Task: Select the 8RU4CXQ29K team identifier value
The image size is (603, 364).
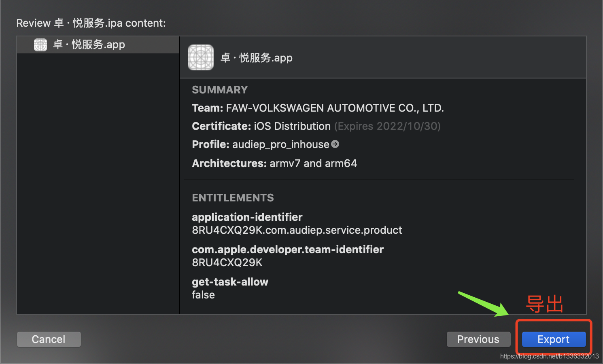Action: pos(227,262)
